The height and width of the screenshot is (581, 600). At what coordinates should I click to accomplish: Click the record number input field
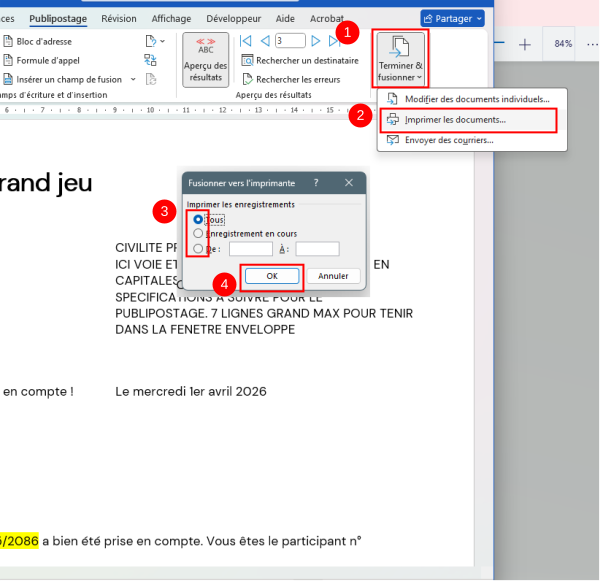[290, 41]
